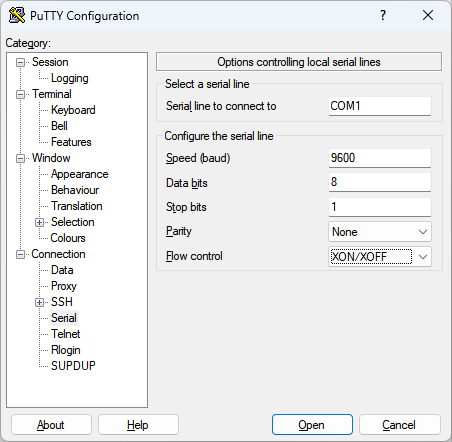Close the PuTTY Configuration window
This screenshot has width=452, height=442.
428,15
